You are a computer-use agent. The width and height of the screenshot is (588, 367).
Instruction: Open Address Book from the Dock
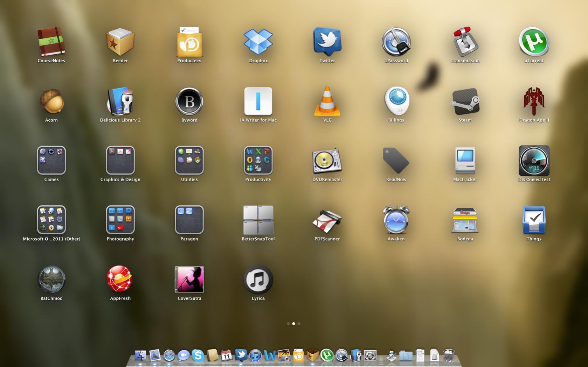[212, 355]
